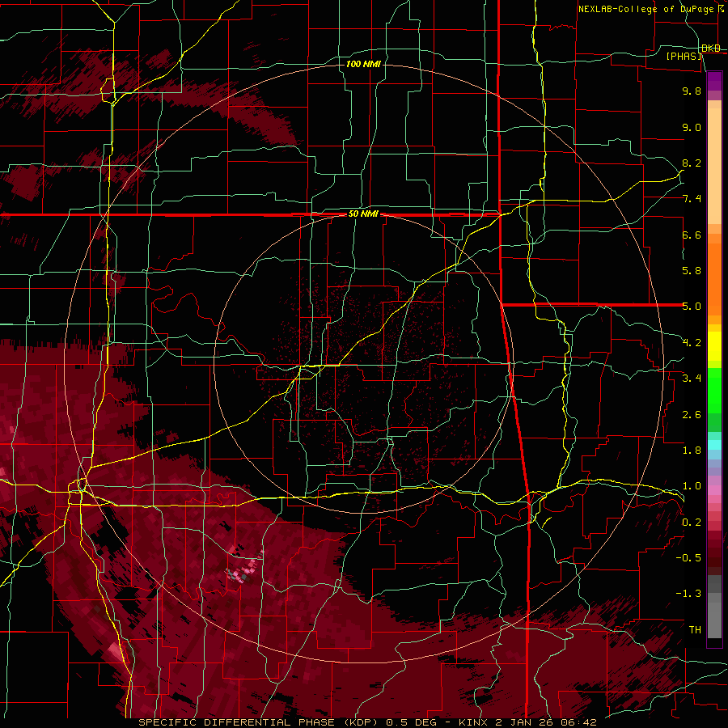
Task: Click the 9.0 value on color scale
Action: point(692,127)
